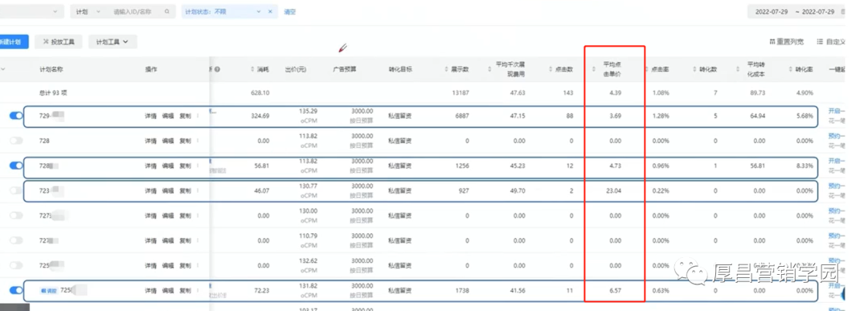Sort by 平均千次展现费用 arrows
The width and height of the screenshot is (868, 311).
tap(490, 69)
